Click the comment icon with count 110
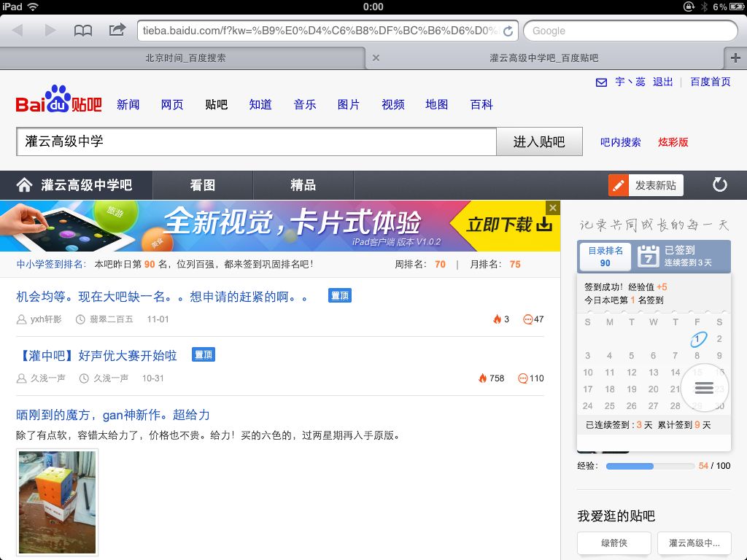This screenshot has width=747, height=560. 522,378
